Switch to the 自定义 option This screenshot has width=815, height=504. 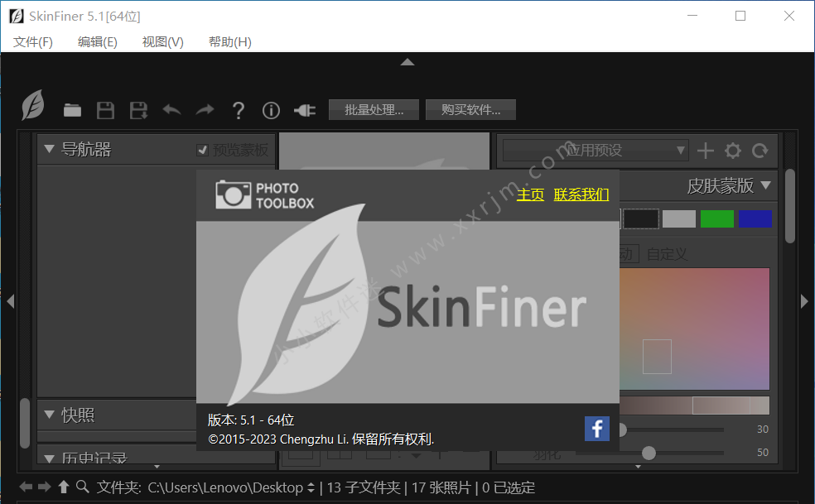point(667,254)
